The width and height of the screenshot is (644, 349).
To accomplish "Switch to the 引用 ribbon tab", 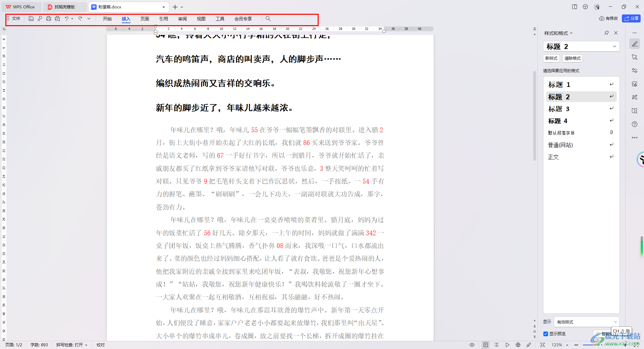I will [x=164, y=19].
